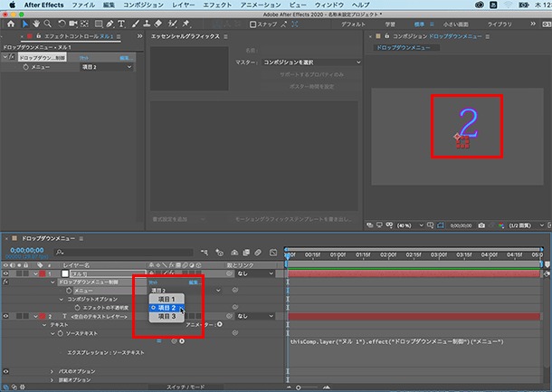Screen dimensions: 552x392
Task: Select the Zoom magnifier tool
Action: 48,24
